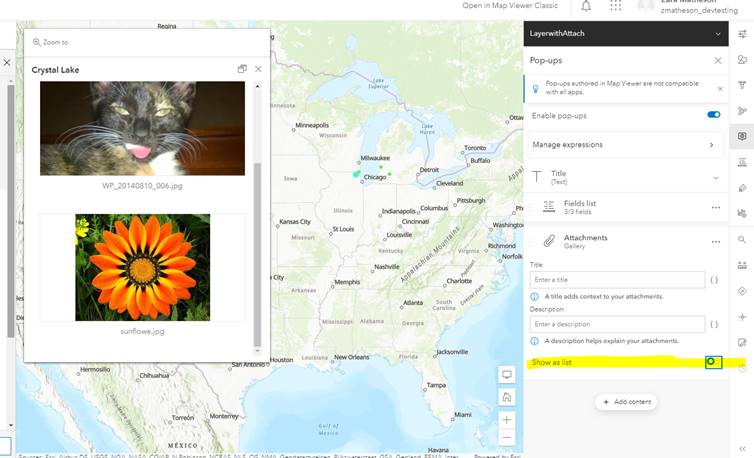Open the Properties icon in the right toolbar
Image resolution: width=754 pixels, height=458 pixels.
[742, 34]
